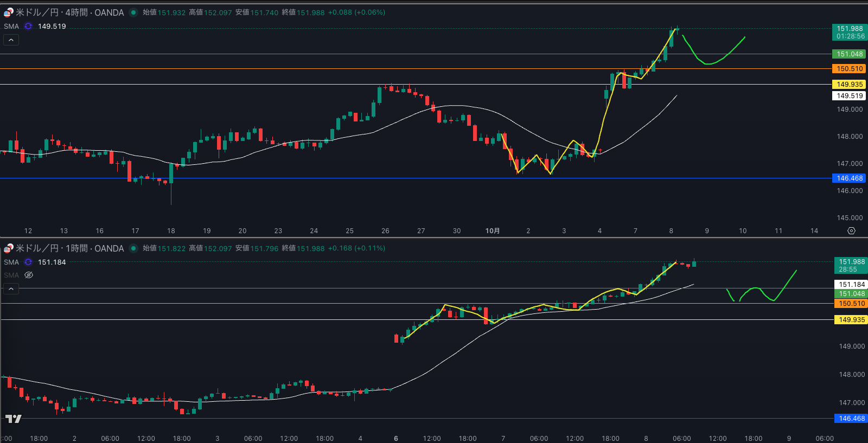Click the hidden greyed-out SMA label on the 1-hour chart
The height and width of the screenshot is (443, 868).
[11, 275]
